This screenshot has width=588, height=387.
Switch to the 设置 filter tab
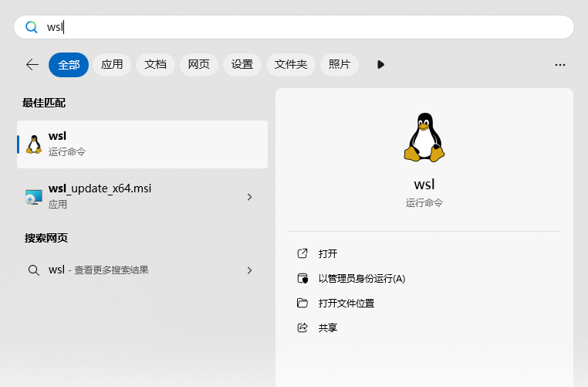click(242, 65)
